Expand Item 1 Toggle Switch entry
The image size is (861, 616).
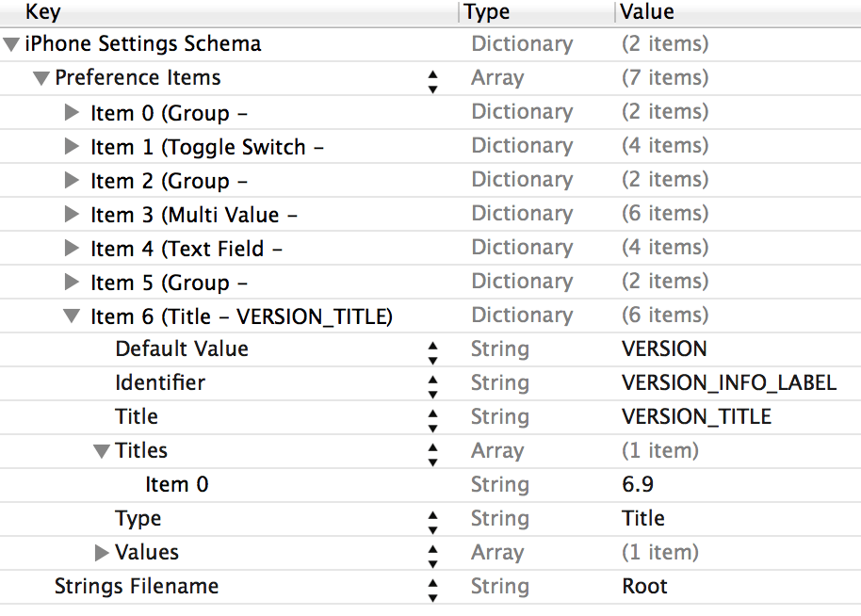coord(72,147)
